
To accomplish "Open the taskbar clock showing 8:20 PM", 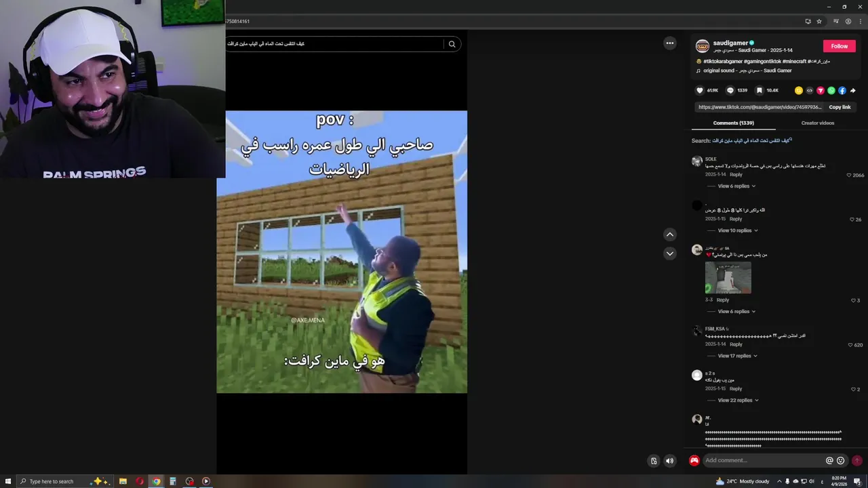I will click(839, 481).
